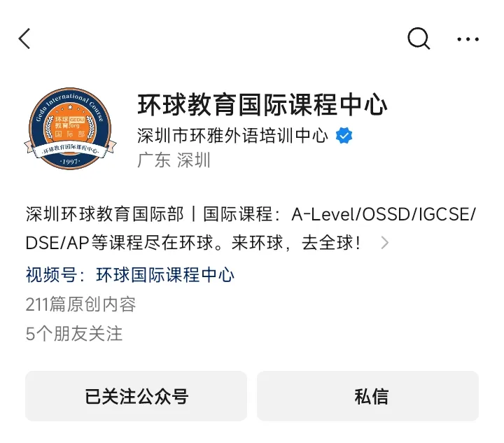This screenshot has height=443, width=504.
Task: Open verified entity 深圳市环雅外语培训中心
Action: (x=232, y=136)
